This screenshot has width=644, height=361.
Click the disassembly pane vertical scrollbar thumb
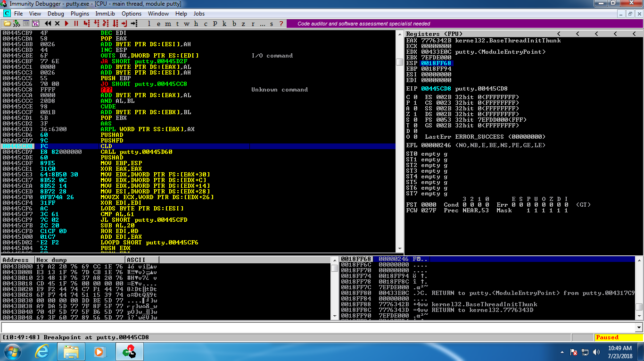pos(400,62)
